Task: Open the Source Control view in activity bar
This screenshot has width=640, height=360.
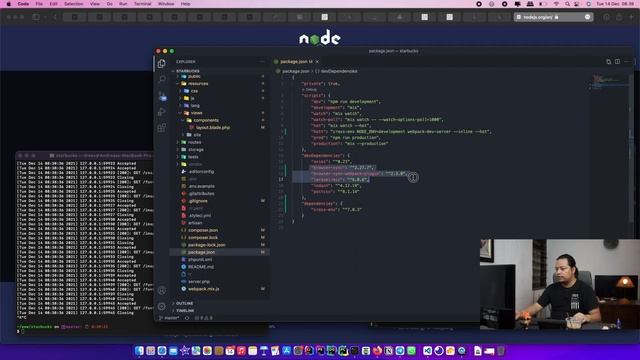Action: (x=162, y=96)
